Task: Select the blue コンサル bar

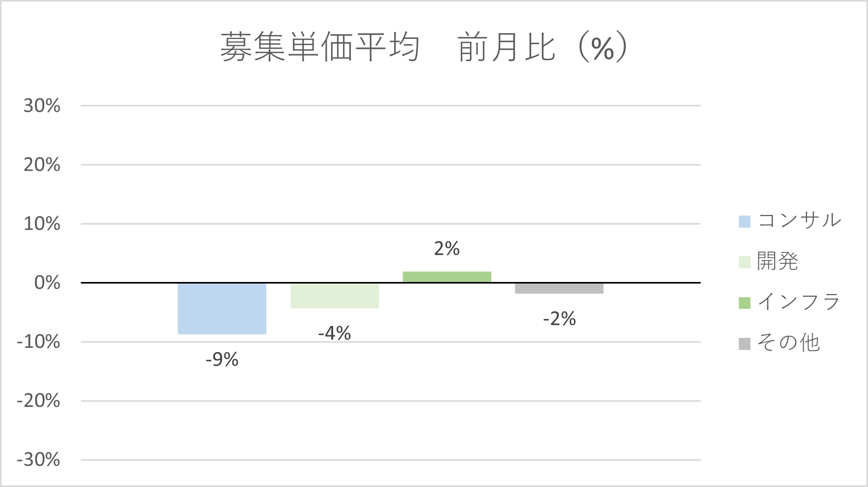Action: (222, 308)
